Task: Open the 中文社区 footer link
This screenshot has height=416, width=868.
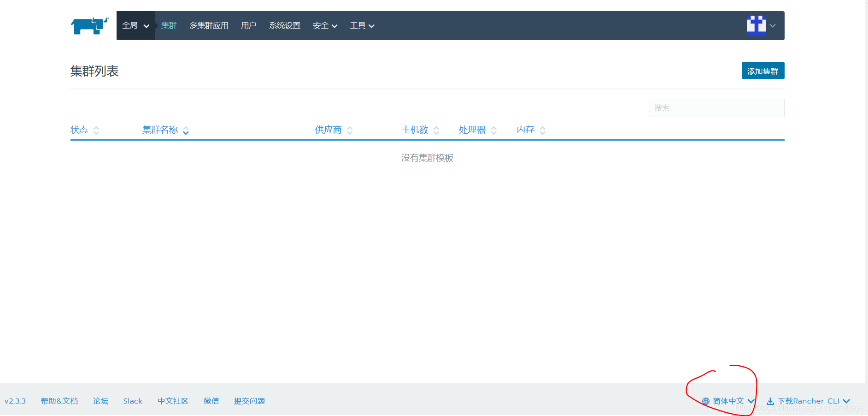Action: [x=173, y=401]
